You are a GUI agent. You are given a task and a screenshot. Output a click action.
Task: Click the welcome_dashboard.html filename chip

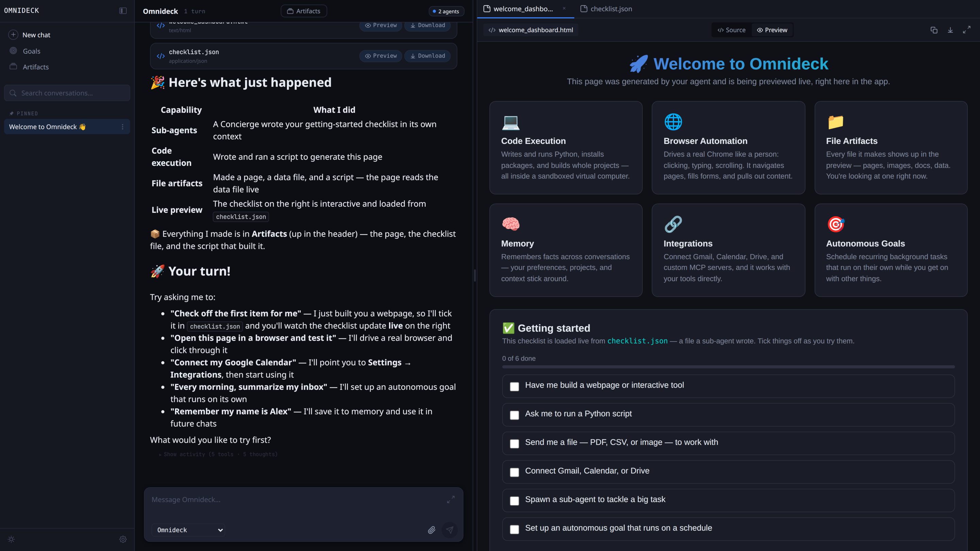[531, 30]
